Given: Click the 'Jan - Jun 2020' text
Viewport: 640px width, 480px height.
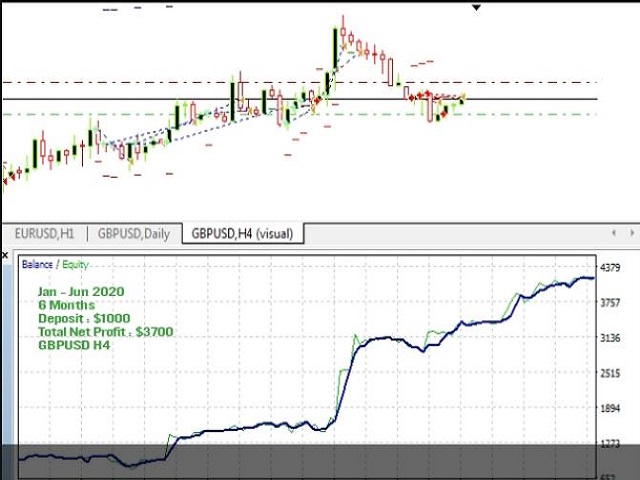Looking at the screenshot, I should (81, 292).
